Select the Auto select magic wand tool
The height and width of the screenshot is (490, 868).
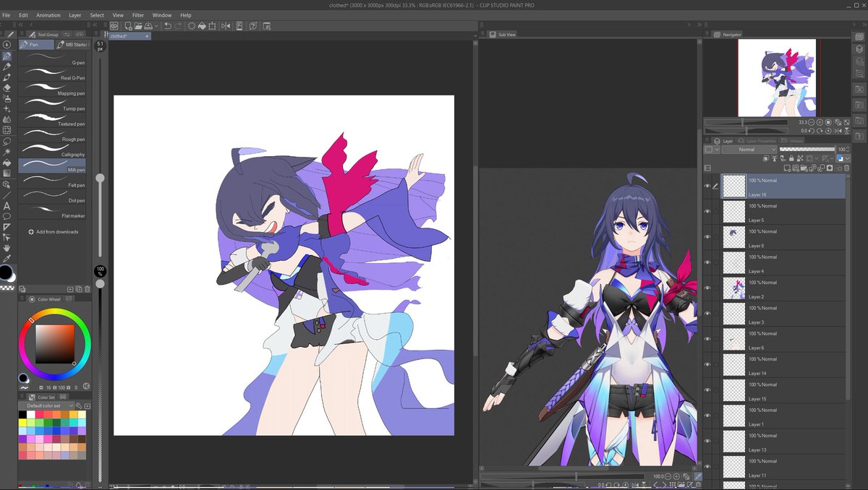7,152
